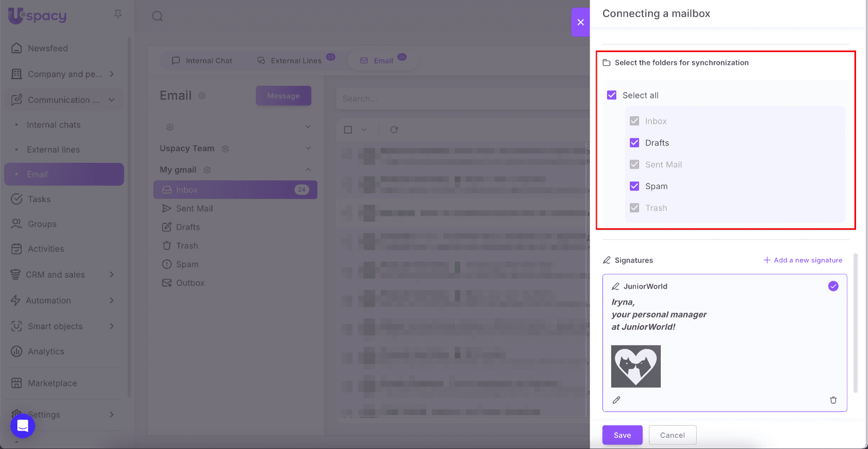Toggle the Select all checkbox

(611, 95)
